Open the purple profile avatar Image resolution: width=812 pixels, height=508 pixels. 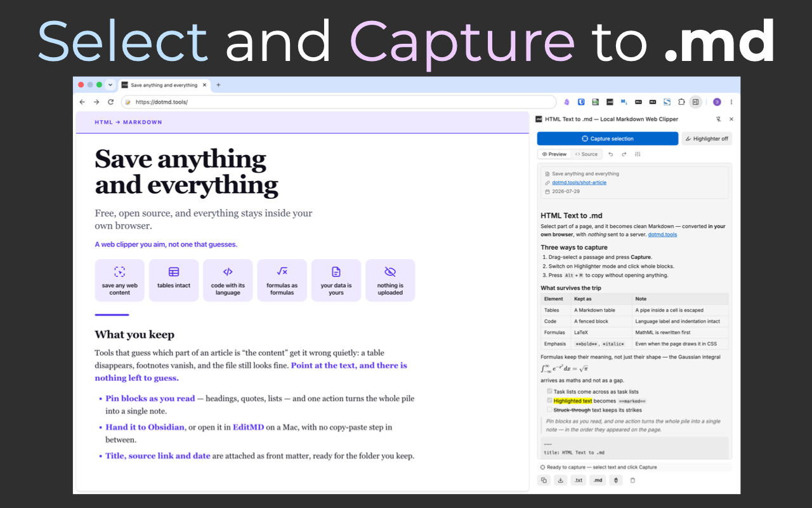(x=717, y=102)
